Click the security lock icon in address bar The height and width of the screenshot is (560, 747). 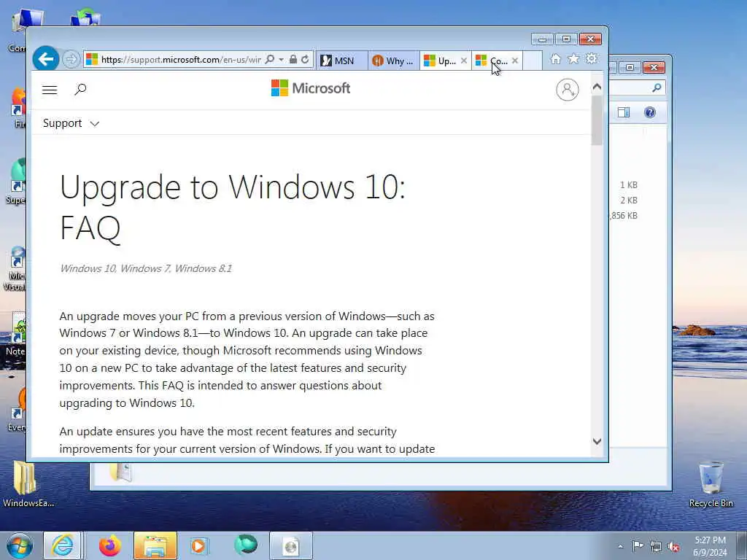coord(293,60)
